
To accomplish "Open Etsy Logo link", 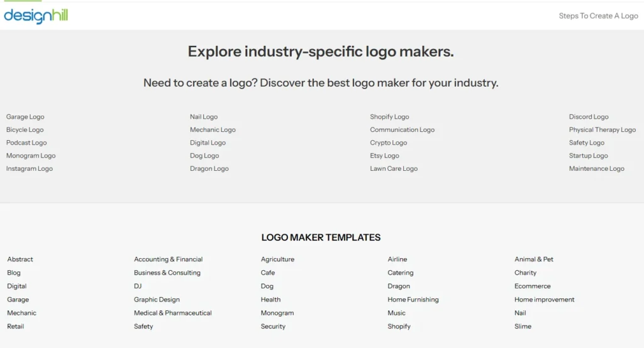I will pos(384,156).
